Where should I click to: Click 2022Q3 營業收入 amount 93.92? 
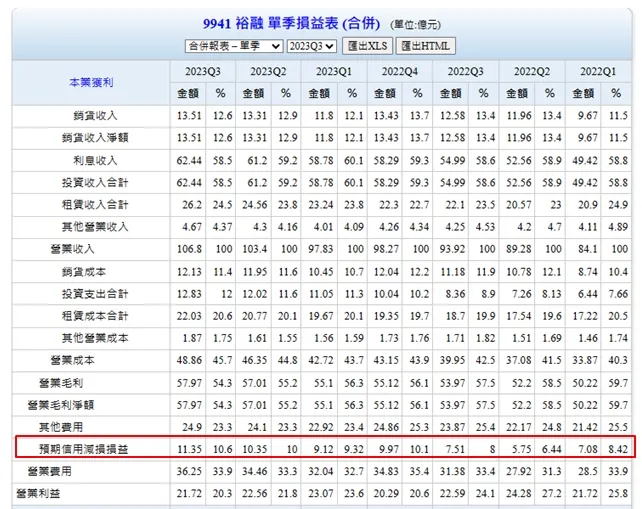(452, 249)
